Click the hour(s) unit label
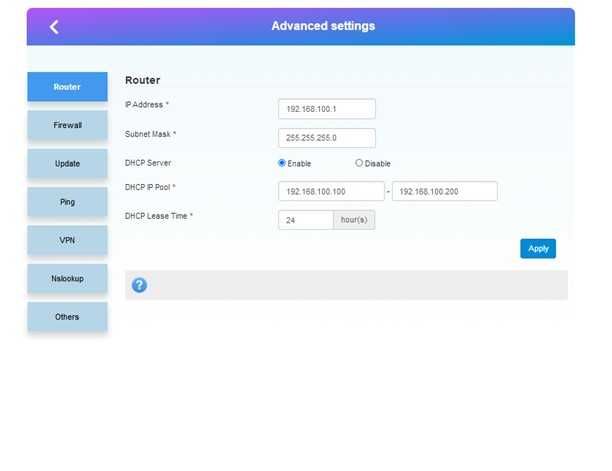 pos(354,220)
